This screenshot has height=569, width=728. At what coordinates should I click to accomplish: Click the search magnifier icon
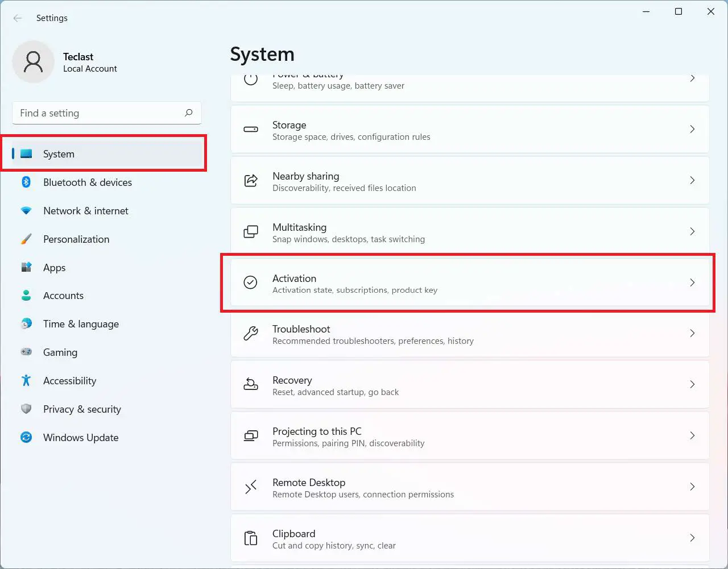coord(189,113)
